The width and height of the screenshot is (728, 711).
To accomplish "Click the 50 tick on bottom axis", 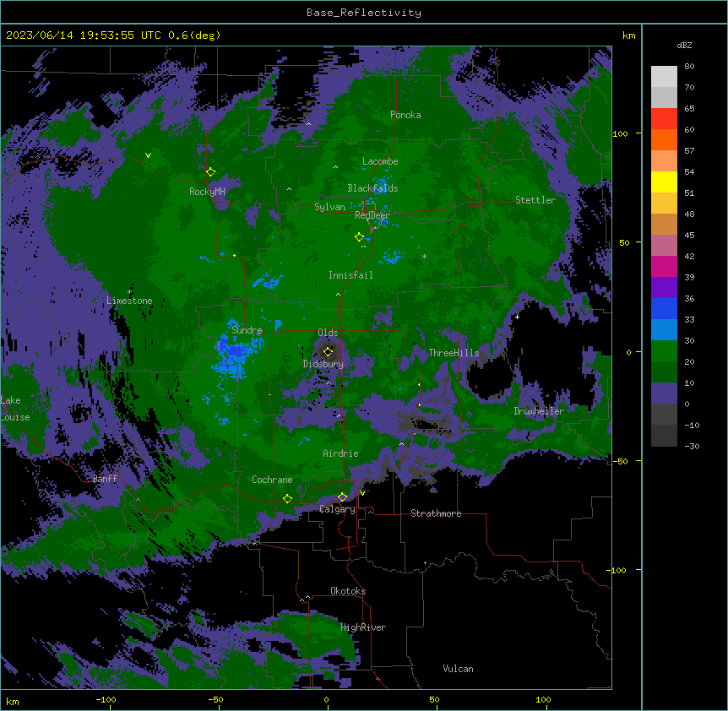I will pyautogui.click(x=434, y=699).
